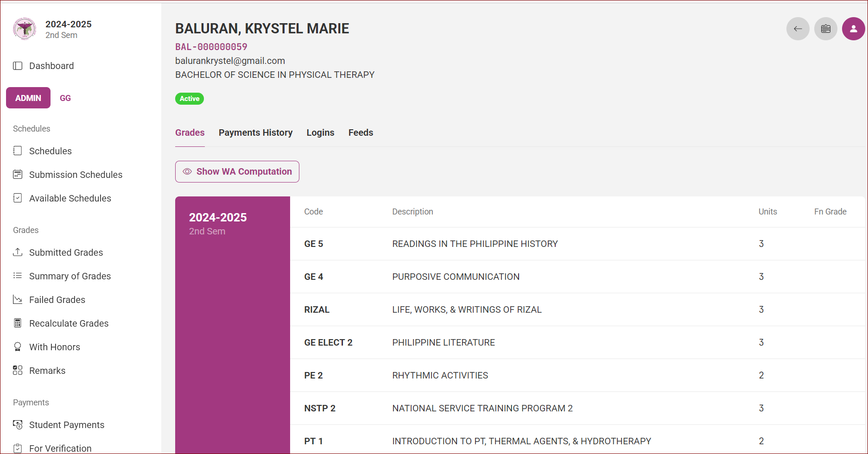This screenshot has height=454, width=868.
Task: Switch to the Logins tab
Action: coord(320,132)
